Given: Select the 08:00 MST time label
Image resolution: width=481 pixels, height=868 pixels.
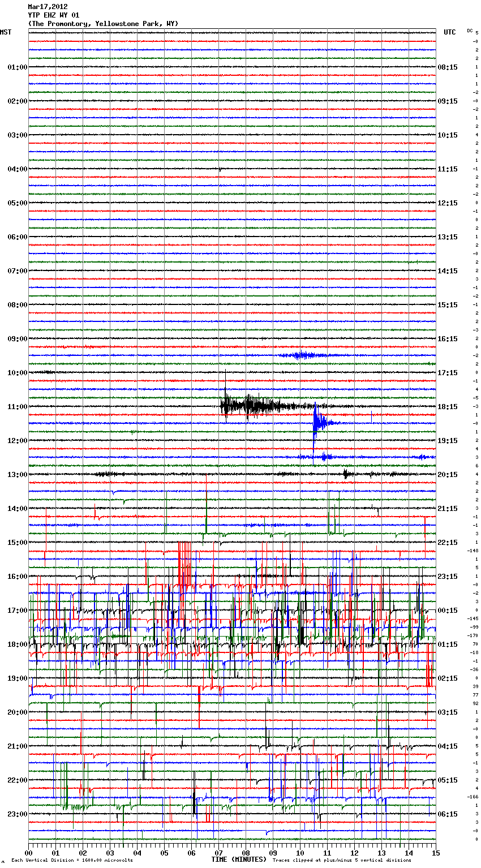Looking at the screenshot, I should [18, 305].
